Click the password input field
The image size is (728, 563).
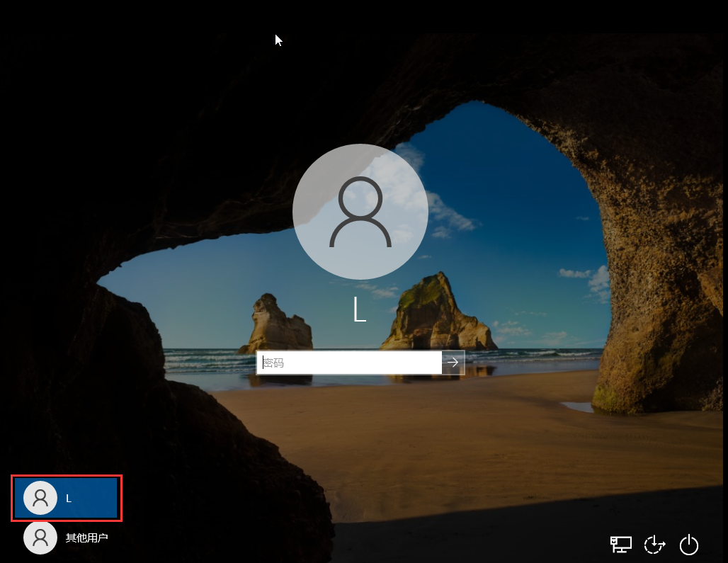point(349,363)
